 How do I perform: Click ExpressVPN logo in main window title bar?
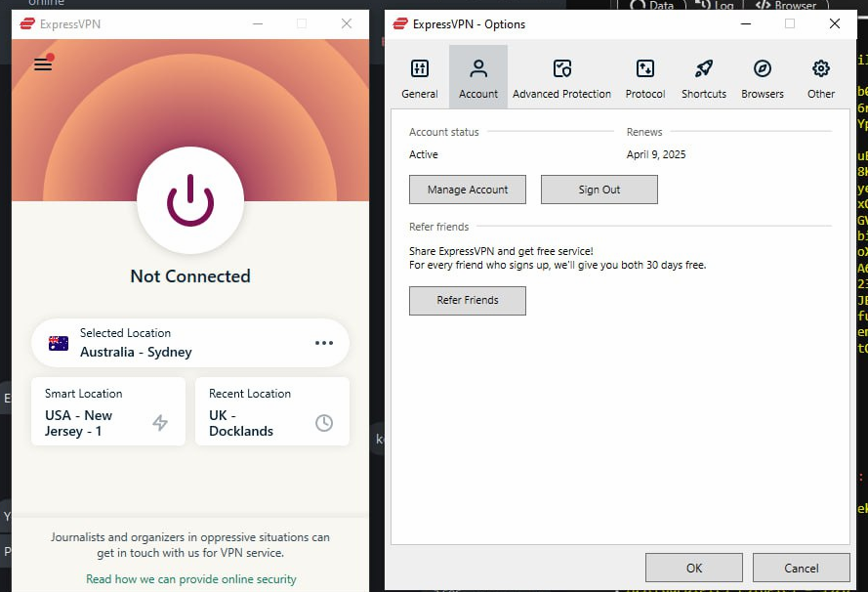(x=27, y=23)
